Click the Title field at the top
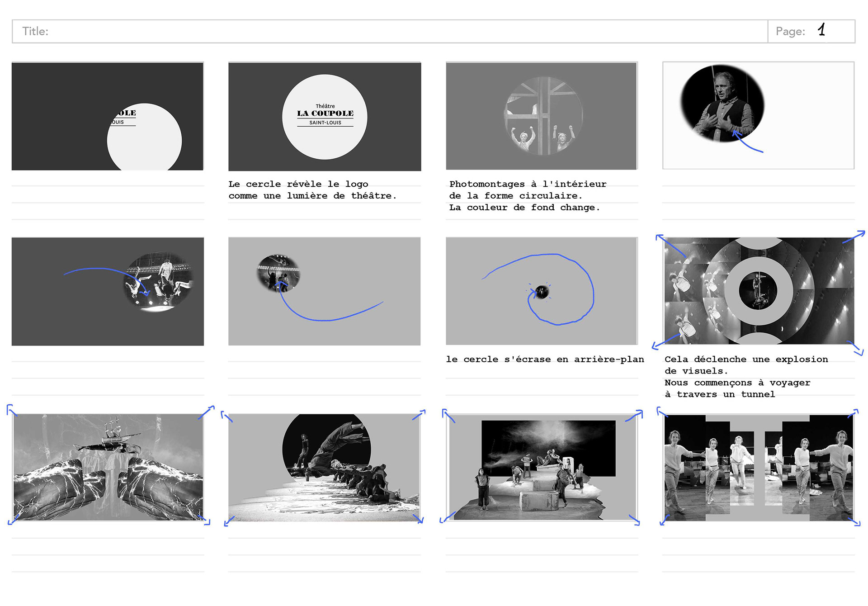The image size is (868, 606). tap(390, 31)
